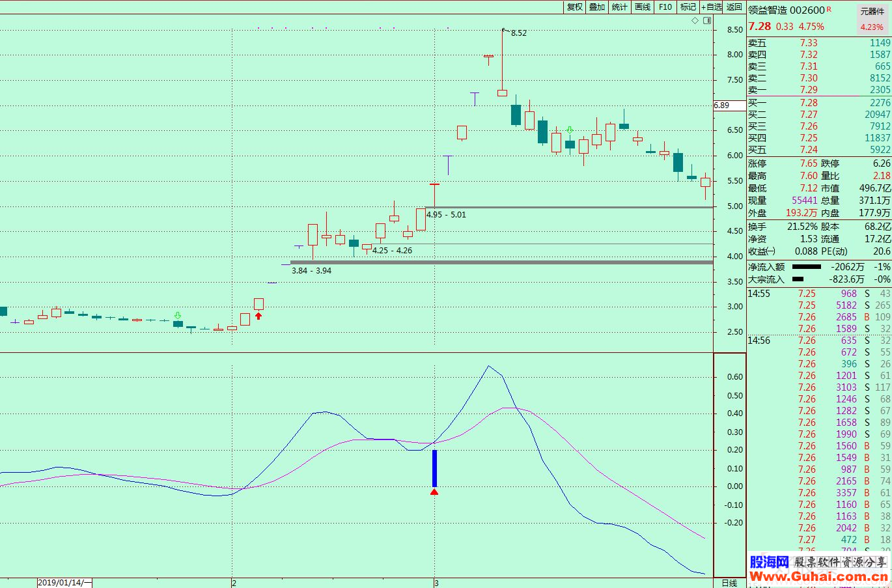
Task: Click the 4.25 - 4.26 gap label
Action: pos(392,251)
